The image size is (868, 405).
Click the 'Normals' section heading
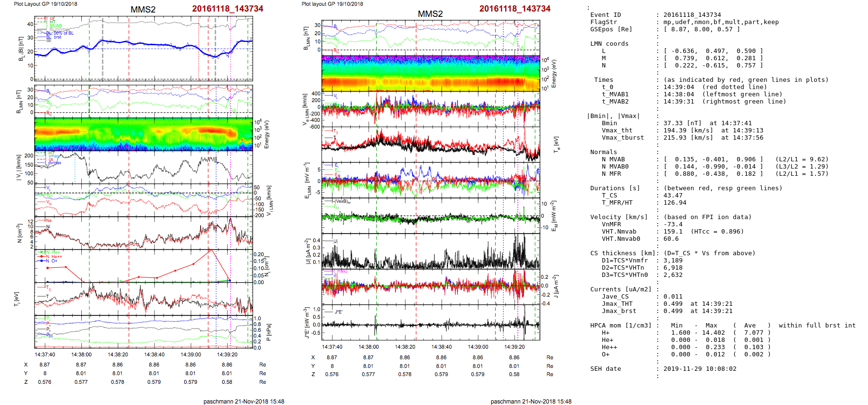[x=603, y=152]
